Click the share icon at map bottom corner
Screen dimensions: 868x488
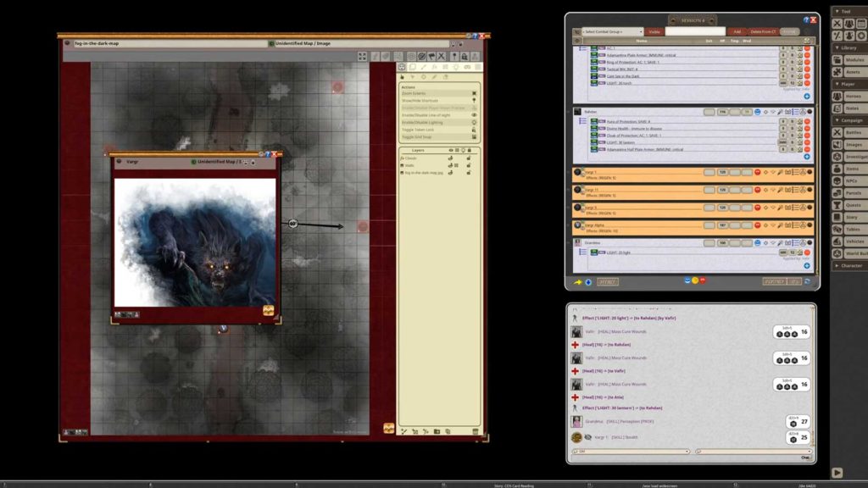388,428
